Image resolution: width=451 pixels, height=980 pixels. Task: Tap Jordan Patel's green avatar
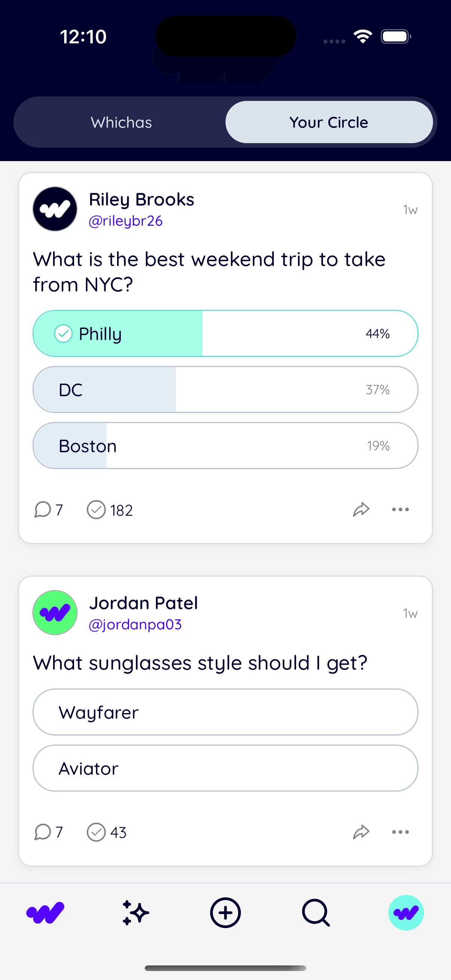click(x=55, y=613)
